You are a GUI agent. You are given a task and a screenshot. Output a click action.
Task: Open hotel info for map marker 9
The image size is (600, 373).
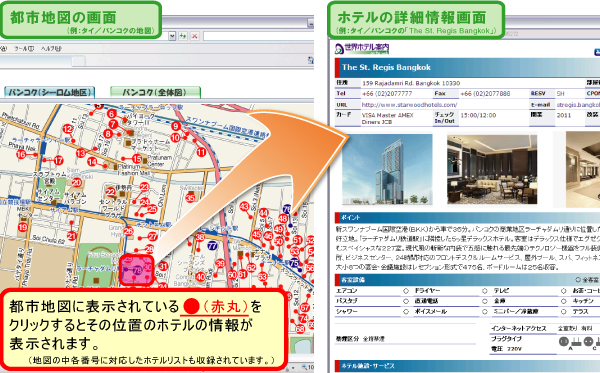176,126
